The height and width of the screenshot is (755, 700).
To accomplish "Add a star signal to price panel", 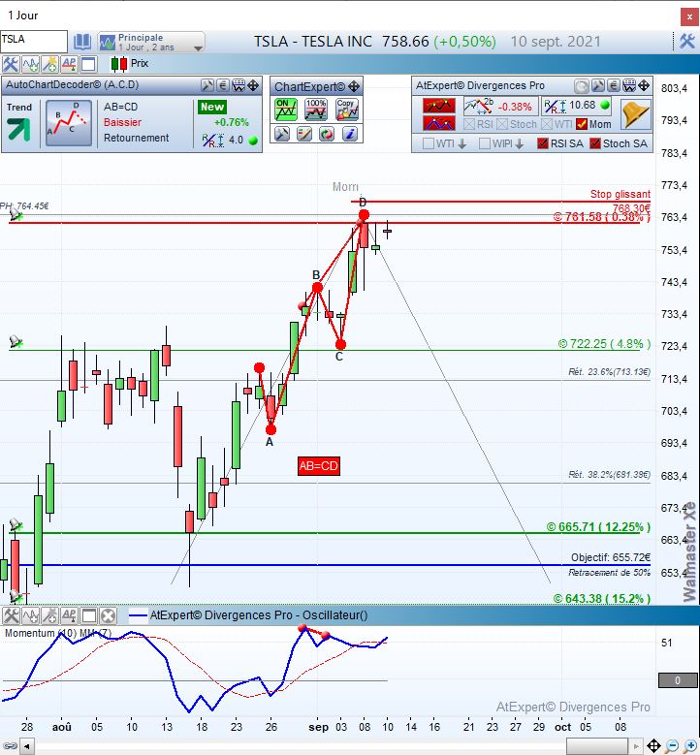I will [x=49, y=64].
